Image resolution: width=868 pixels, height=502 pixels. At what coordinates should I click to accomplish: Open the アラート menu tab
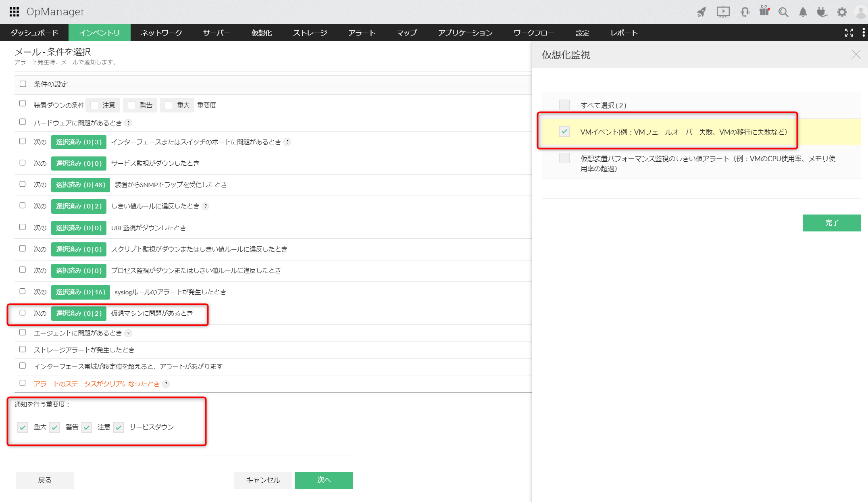362,33
